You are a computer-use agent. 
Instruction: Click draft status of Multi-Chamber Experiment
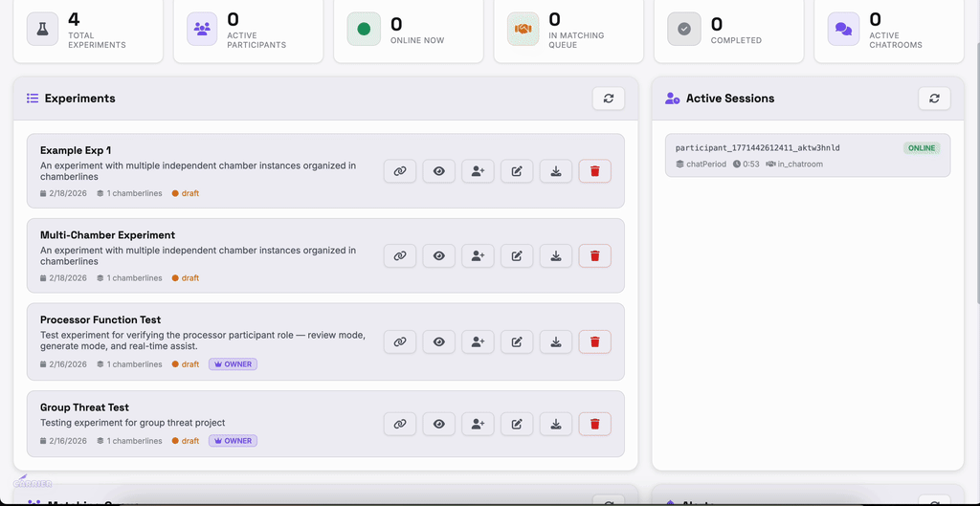coord(186,278)
